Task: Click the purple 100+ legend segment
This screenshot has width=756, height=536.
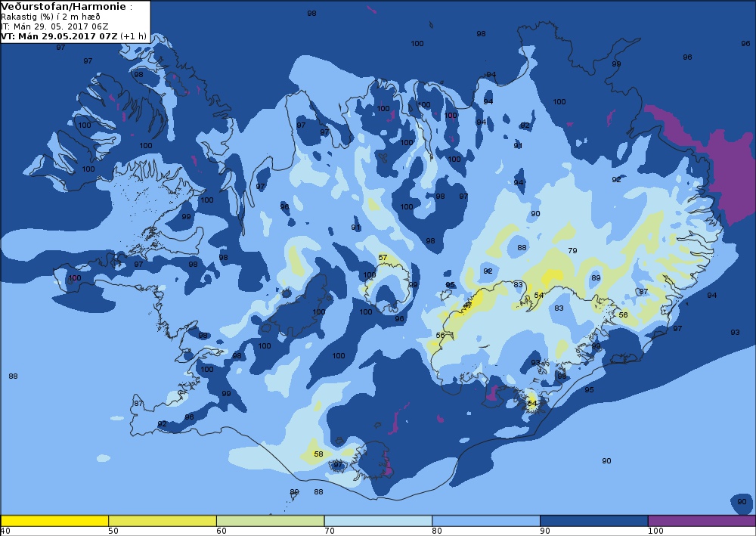Action: [702, 521]
